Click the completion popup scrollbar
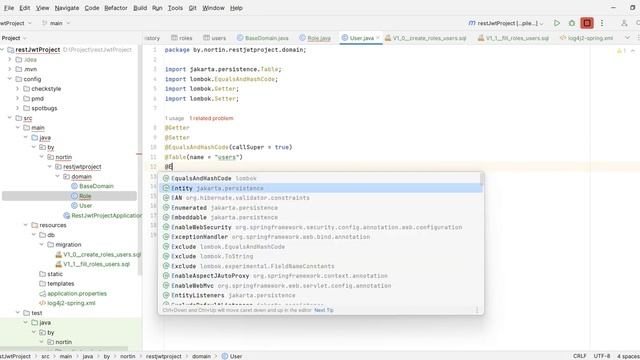640x360 pixels. [x=482, y=179]
